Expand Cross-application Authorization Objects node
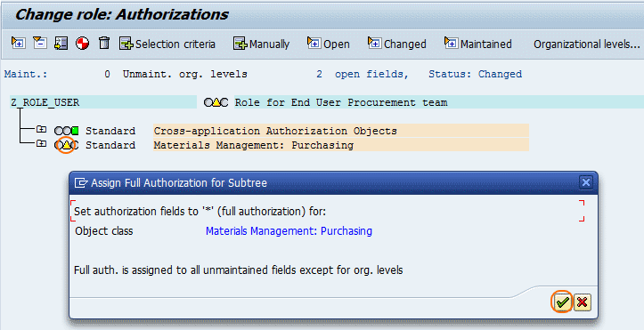644x330 pixels. [x=41, y=130]
